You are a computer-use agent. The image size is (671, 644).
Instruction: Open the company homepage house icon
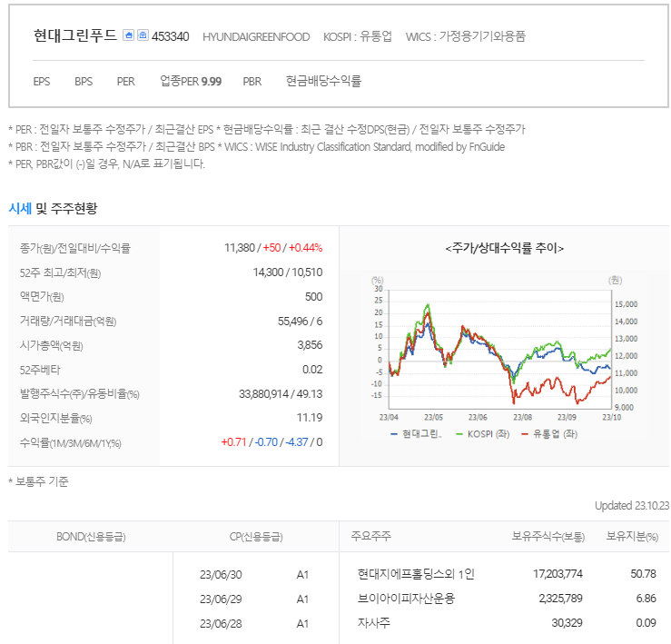pyautogui.click(x=128, y=35)
